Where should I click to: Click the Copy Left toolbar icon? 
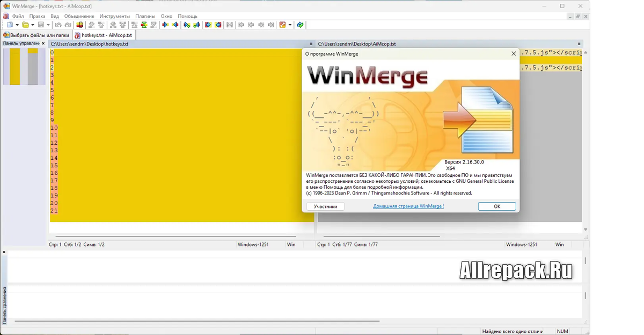pos(175,25)
